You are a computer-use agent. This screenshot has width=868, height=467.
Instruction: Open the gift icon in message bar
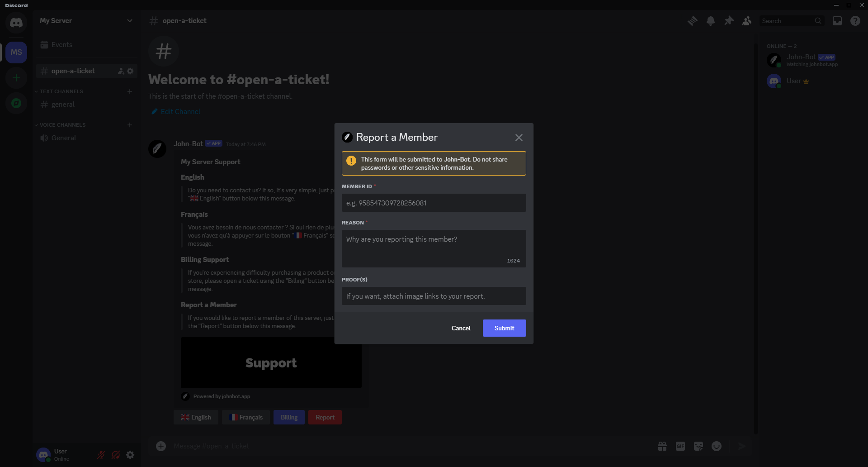coord(662,446)
